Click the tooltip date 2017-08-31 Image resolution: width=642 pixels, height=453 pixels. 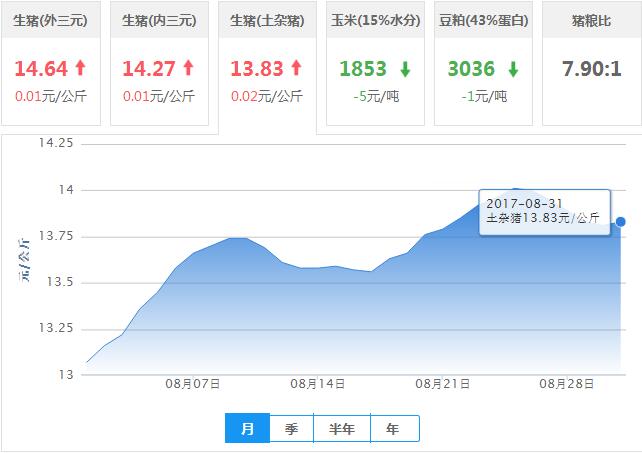click(524, 204)
